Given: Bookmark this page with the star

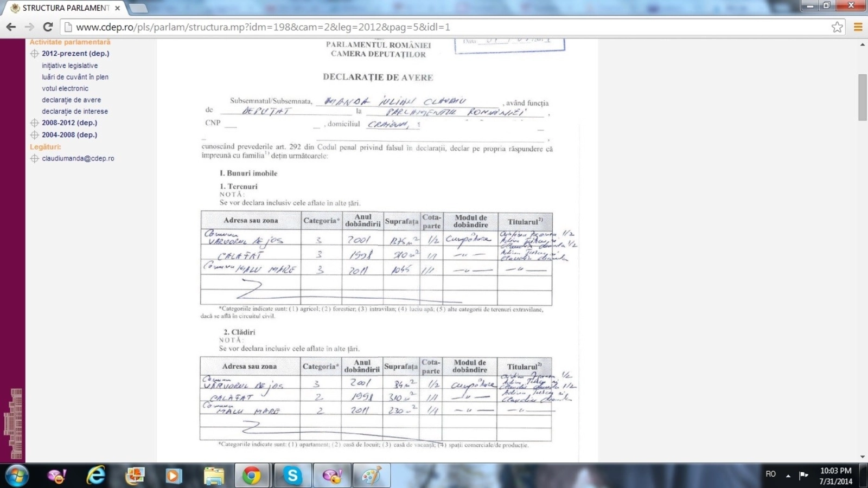Looking at the screenshot, I should click(x=837, y=27).
